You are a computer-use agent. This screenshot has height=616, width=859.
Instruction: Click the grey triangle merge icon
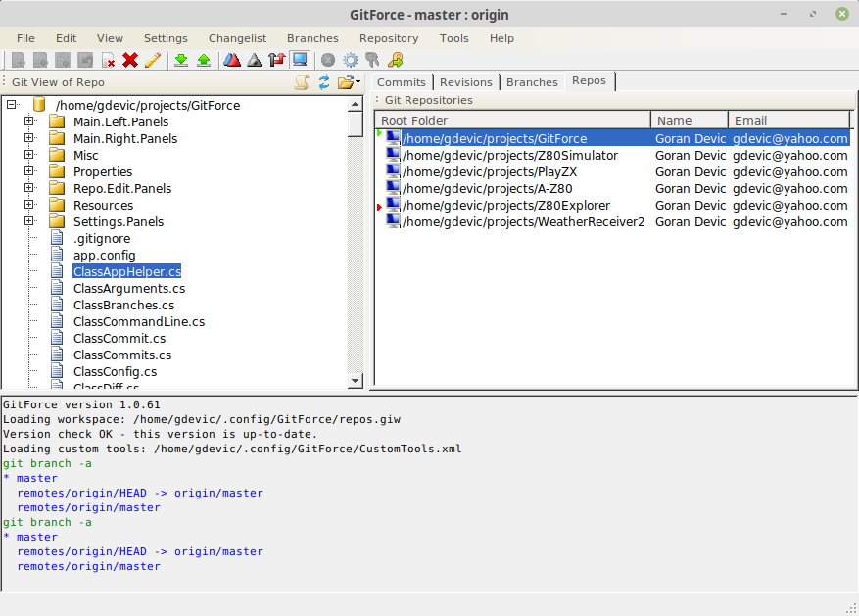point(255,60)
